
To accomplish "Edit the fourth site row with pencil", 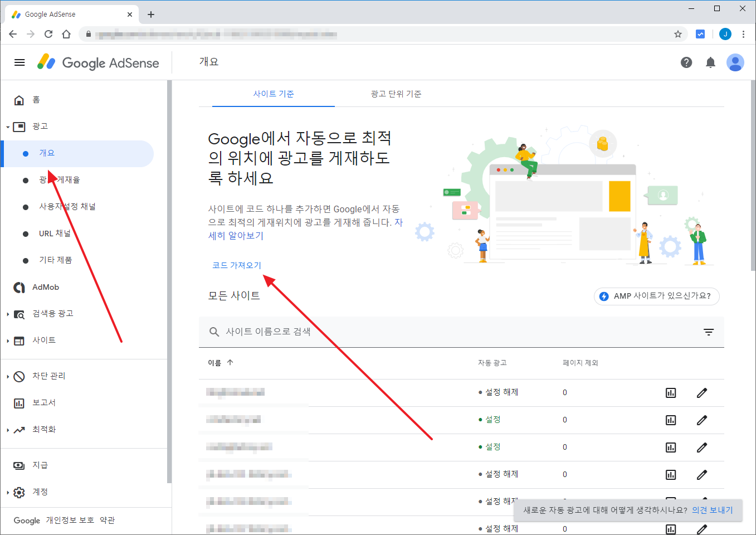I will tap(702, 475).
